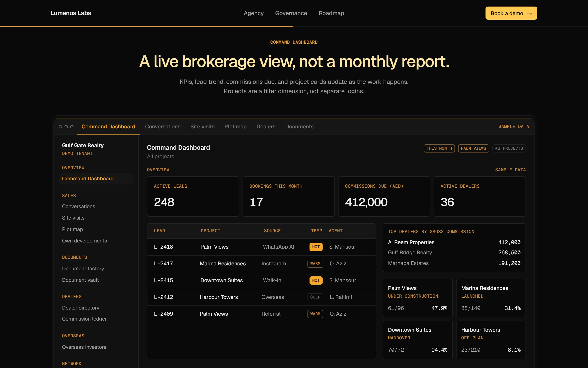Toggle the PALM VIEWS filter chip
Viewport: 588px width, 368px height.
(473, 148)
